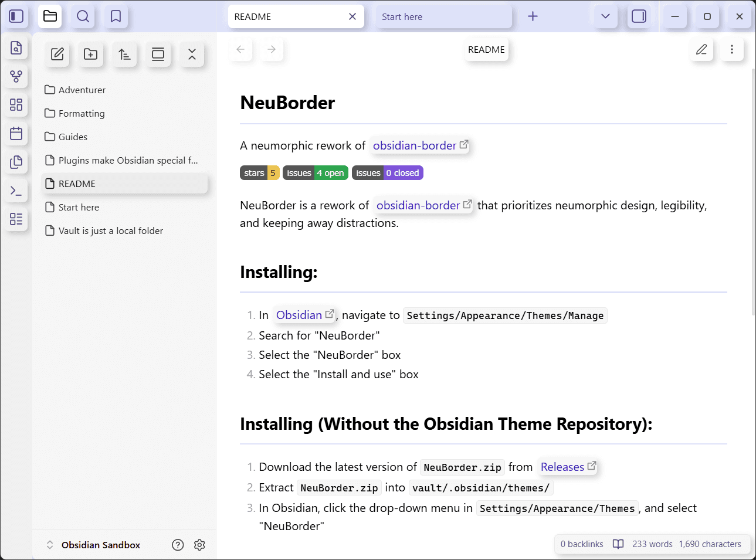Toggle the right sidebar icon
The width and height of the screenshot is (756, 560).
click(x=639, y=16)
